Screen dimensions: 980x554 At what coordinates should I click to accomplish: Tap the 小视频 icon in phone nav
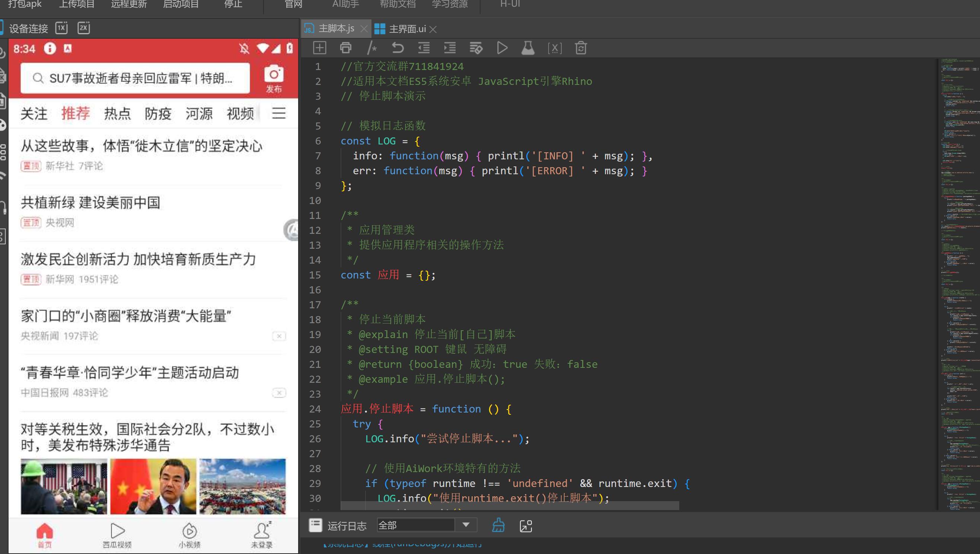point(189,536)
